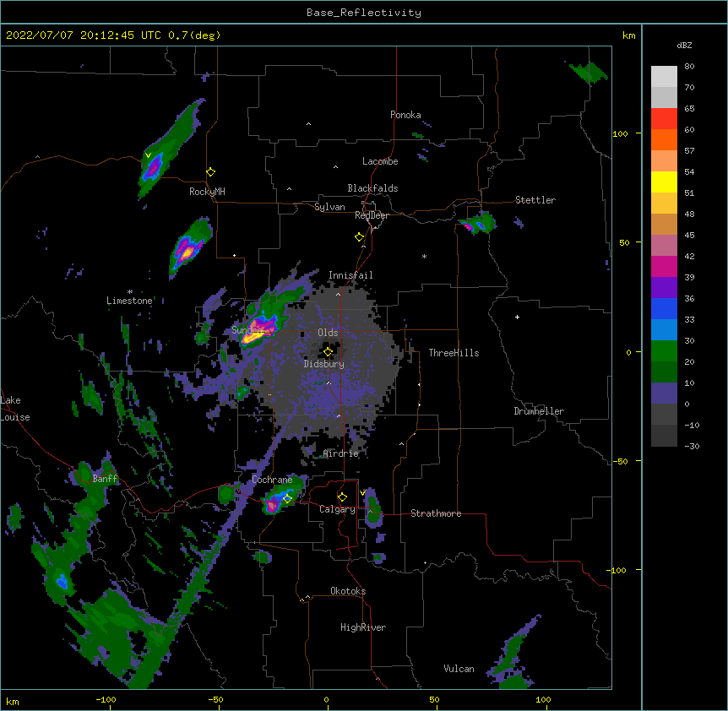Click the Airdrie city label
The height and width of the screenshot is (711, 728).
coord(341,453)
